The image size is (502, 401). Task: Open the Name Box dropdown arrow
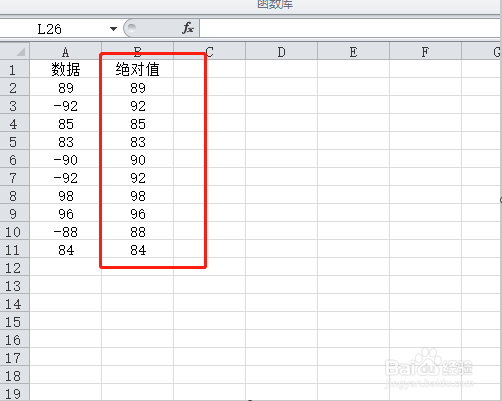[x=113, y=29]
